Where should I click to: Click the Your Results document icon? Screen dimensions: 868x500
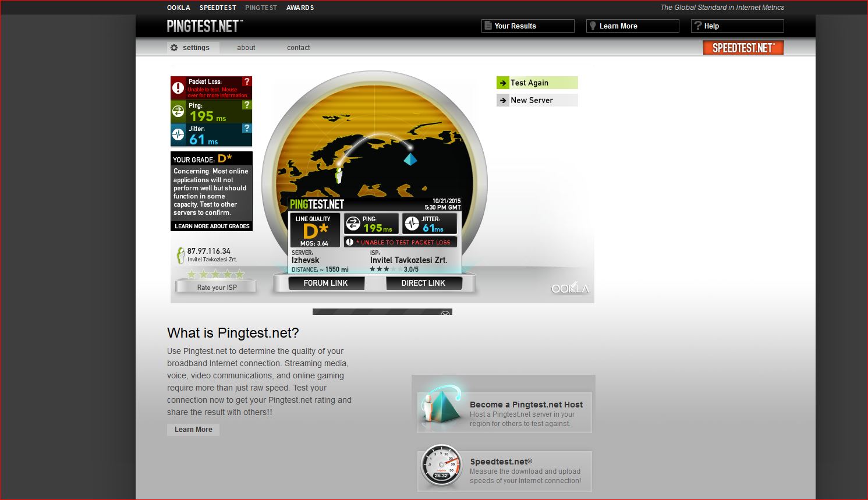(487, 26)
